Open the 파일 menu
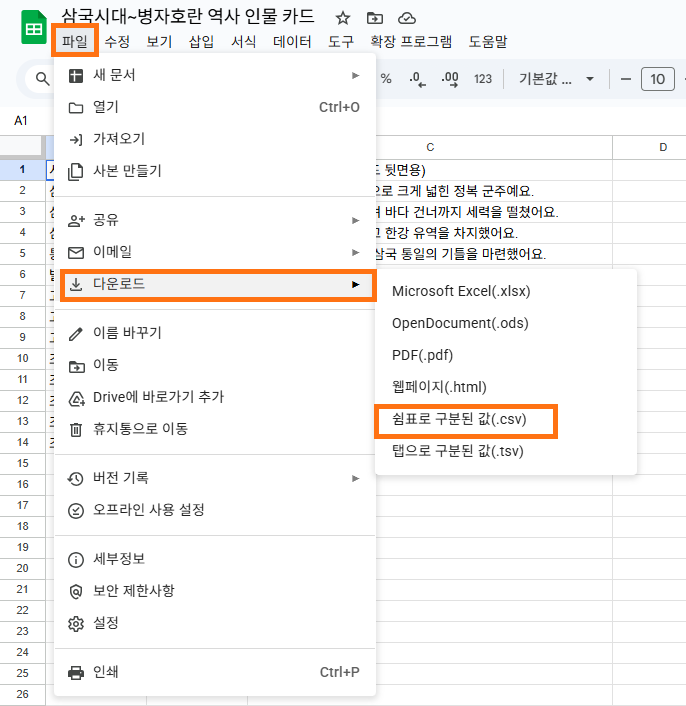The height and width of the screenshot is (706, 686). click(75, 41)
